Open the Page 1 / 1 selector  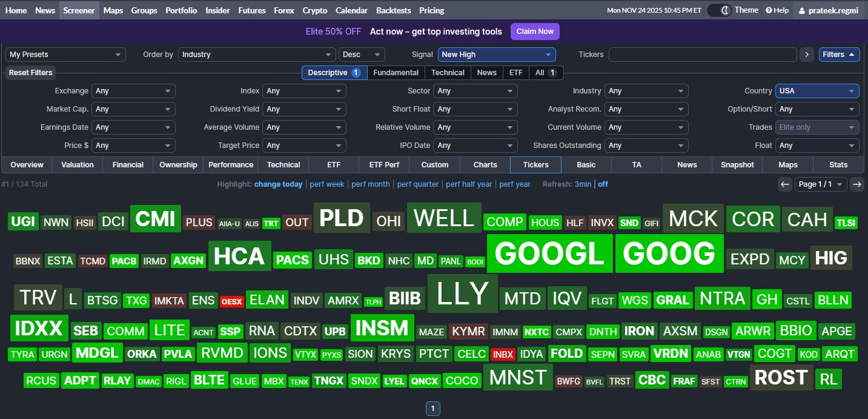click(x=821, y=184)
